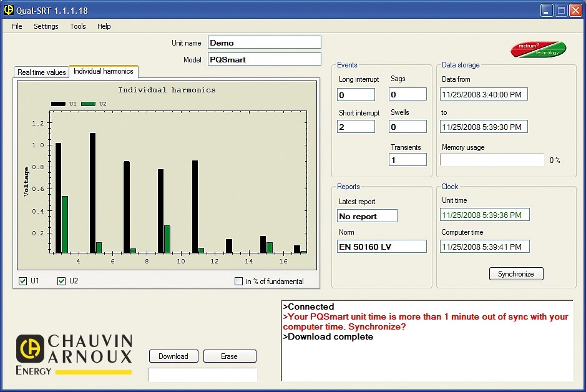This screenshot has width=586, height=392.
Task: Click the Short interrupt count field
Action: (x=356, y=127)
